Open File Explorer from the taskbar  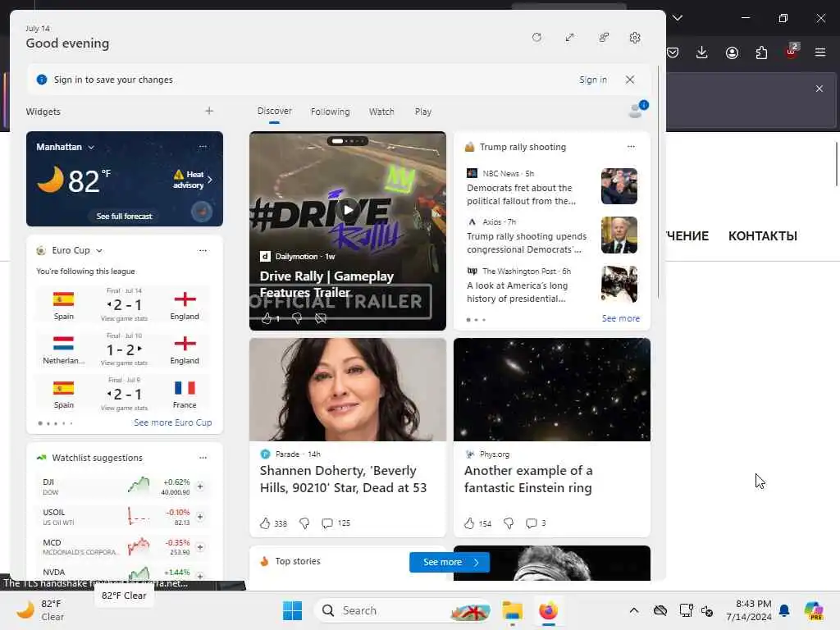point(512,610)
